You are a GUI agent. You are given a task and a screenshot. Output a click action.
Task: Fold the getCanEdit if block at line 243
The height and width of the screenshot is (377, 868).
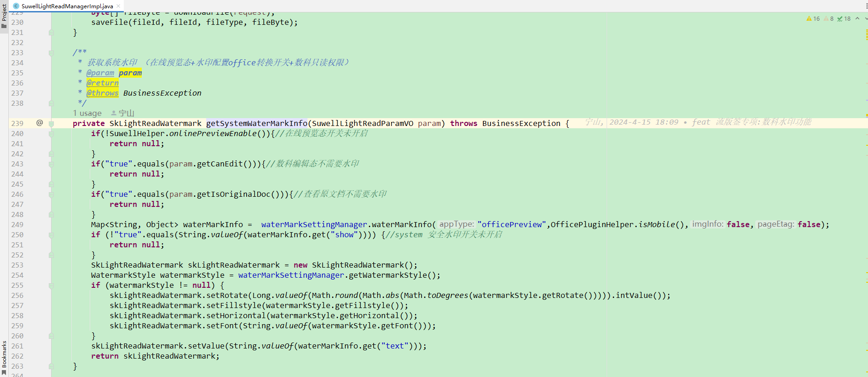click(x=51, y=164)
